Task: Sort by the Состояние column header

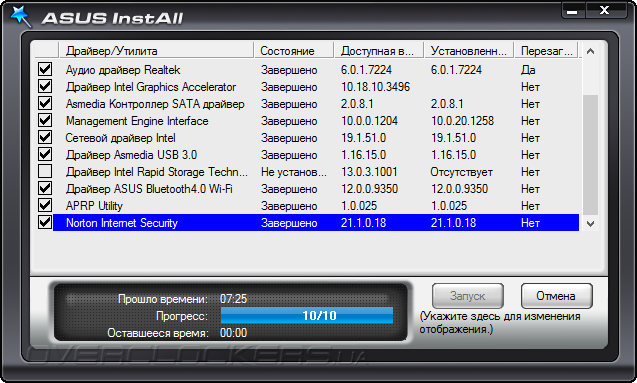Action: pyautogui.click(x=294, y=51)
